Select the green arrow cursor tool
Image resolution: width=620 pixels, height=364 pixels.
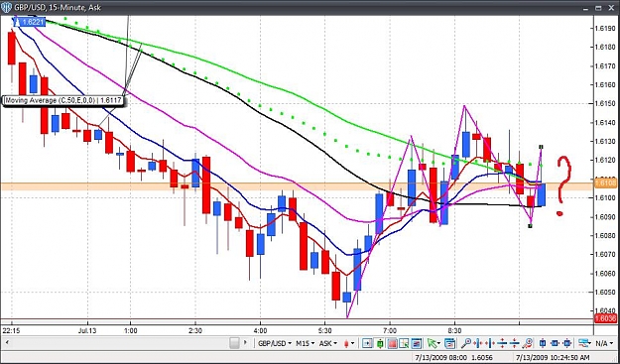click(434, 343)
